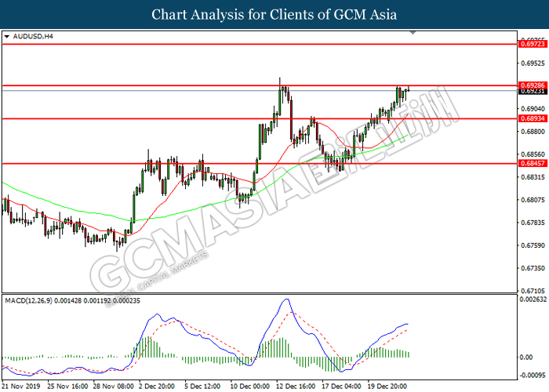This screenshot has height=392, width=549.
Task: Select the current price label 0.69231
Action: pyautogui.click(x=533, y=92)
